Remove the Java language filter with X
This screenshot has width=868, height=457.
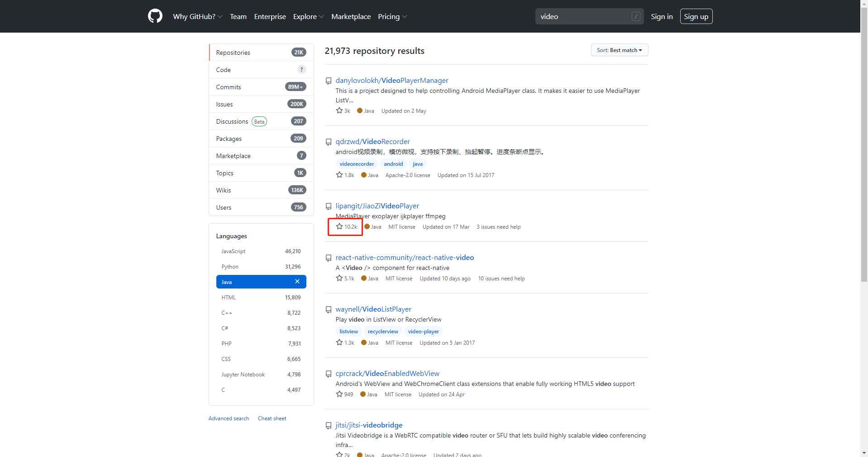(x=297, y=282)
